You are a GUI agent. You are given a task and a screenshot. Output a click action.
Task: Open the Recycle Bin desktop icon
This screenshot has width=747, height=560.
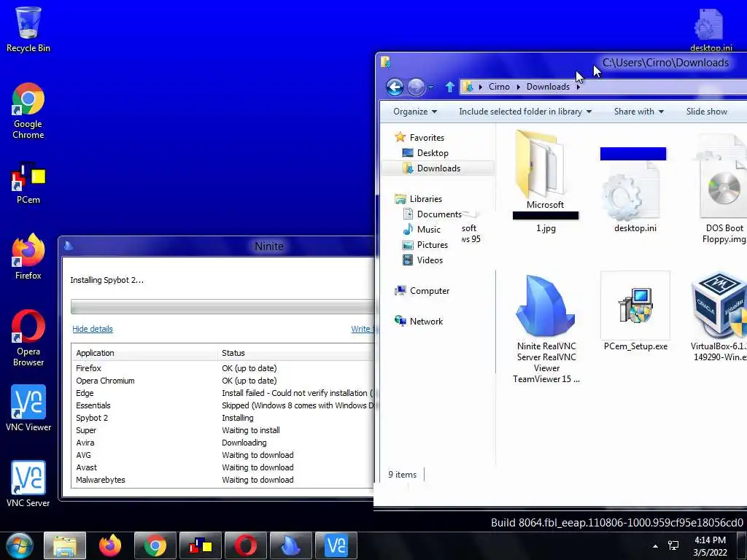[x=28, y=29]
